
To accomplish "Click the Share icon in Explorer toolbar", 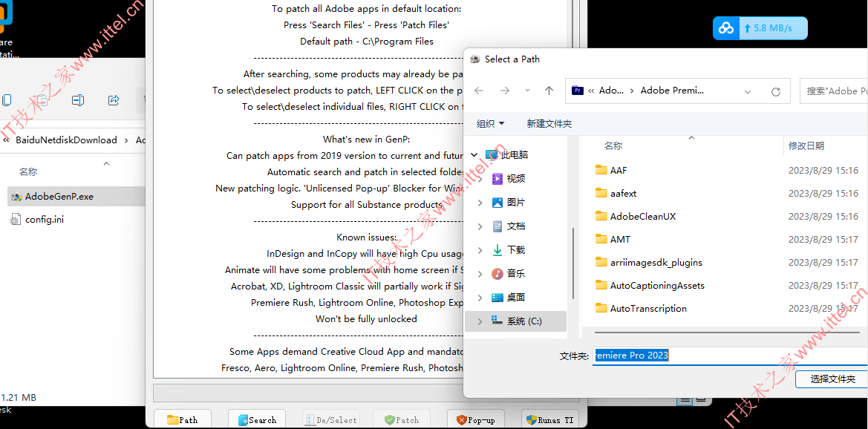I will (x=114, y=99).
